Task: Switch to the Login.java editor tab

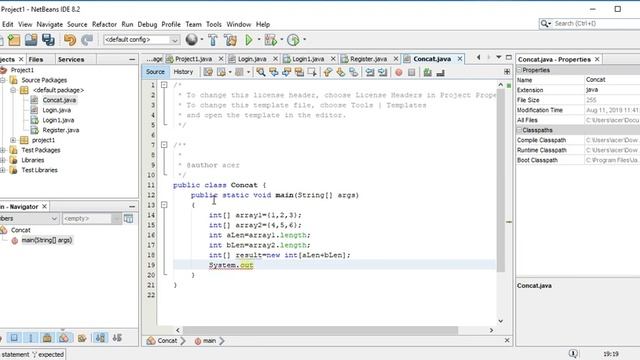Action: click(252, 59)
